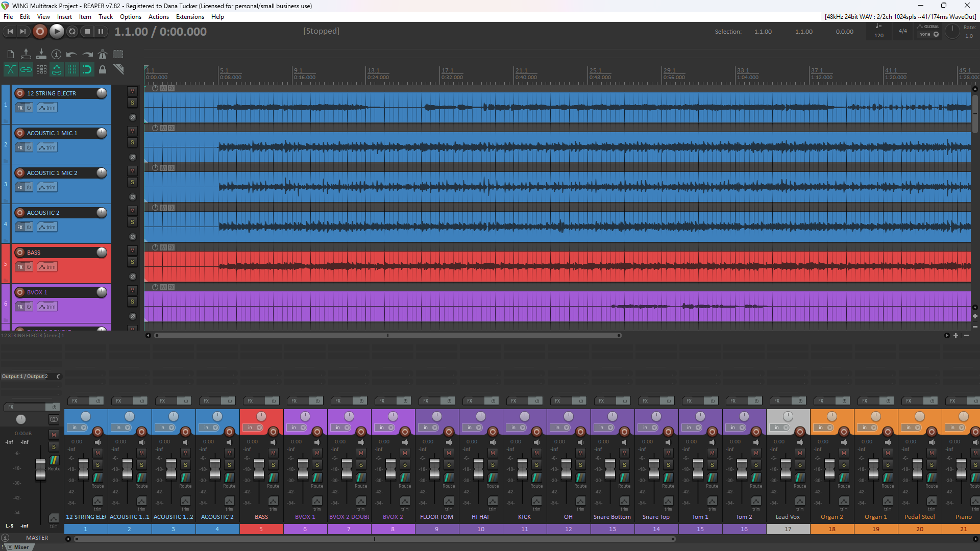Viewport: 980px width, 551px height.
Task: Toggle grid lines icon
Action: click(x=72, y=69)
